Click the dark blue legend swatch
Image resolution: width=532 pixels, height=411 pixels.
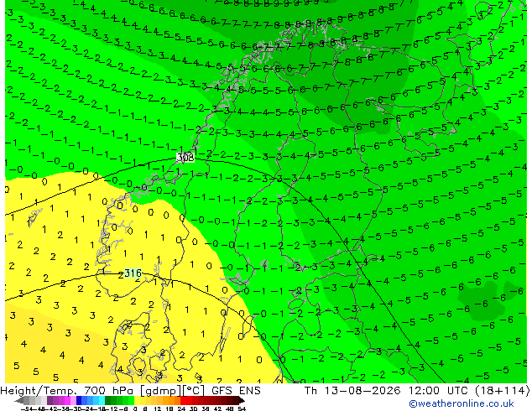[79, 400]
